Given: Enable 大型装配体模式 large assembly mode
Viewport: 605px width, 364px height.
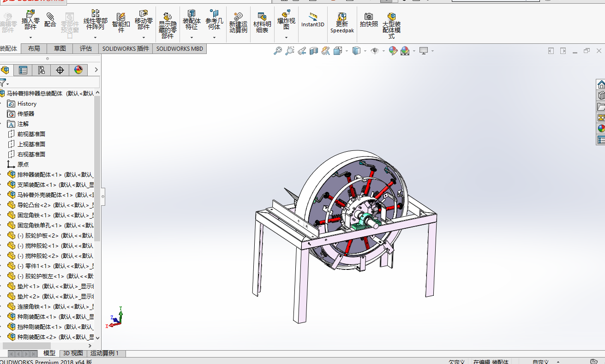Looking at the screenshot, I should pyautogui.click(x=391, y=26).
